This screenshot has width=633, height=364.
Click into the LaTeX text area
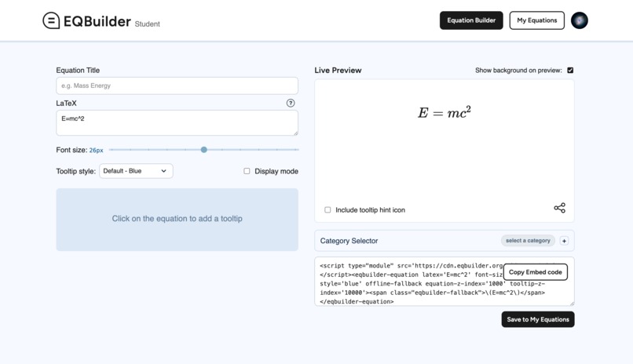click(177, 123)
